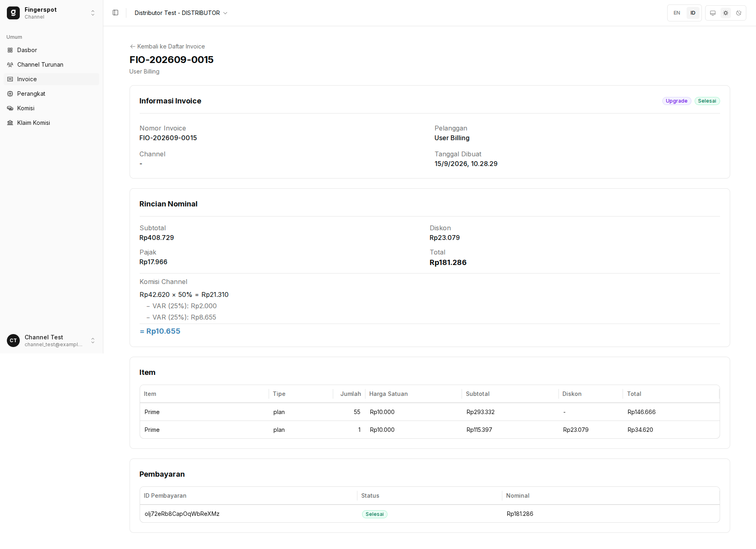Click the Total amount Rp181.286 in Rincian Nominal
Image resolution: width=756 pixels, height=549 pixels.
point(448,263)
